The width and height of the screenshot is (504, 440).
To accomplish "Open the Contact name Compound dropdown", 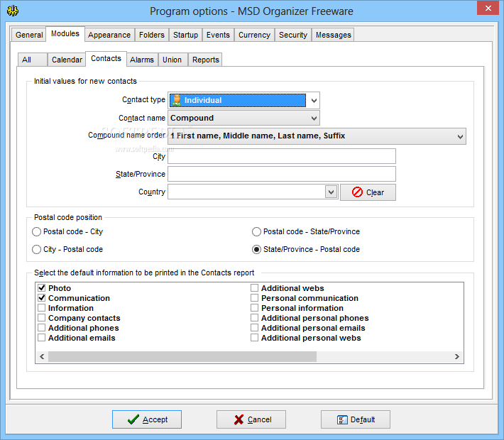I will click(243, 118).
